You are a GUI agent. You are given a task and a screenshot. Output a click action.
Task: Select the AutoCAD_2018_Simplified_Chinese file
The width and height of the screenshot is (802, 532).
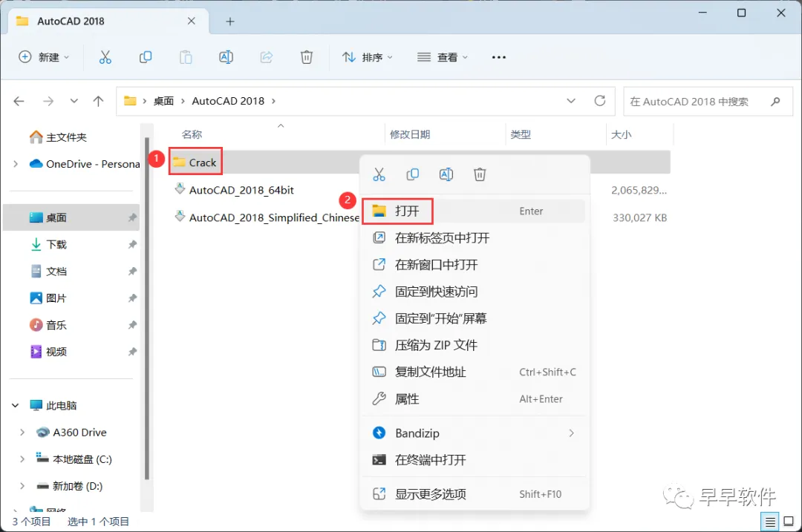266,217
